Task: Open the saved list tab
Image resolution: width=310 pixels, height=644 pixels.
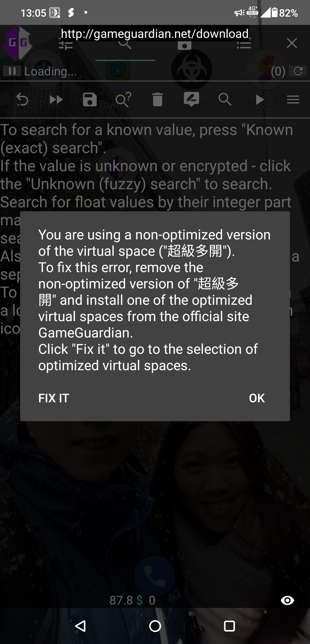Action: click(x=244, y=44)
